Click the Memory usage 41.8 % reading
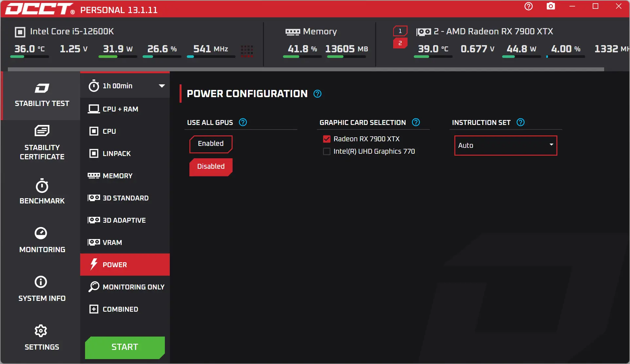Screen dimensions: 630x364 point(302,49)
